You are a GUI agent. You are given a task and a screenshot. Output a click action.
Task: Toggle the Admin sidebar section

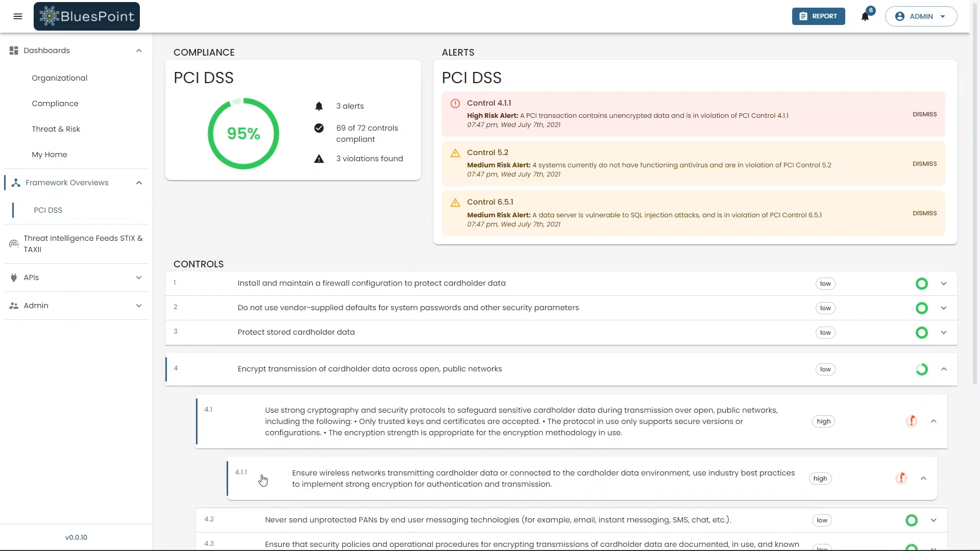(x=76, y=306)
